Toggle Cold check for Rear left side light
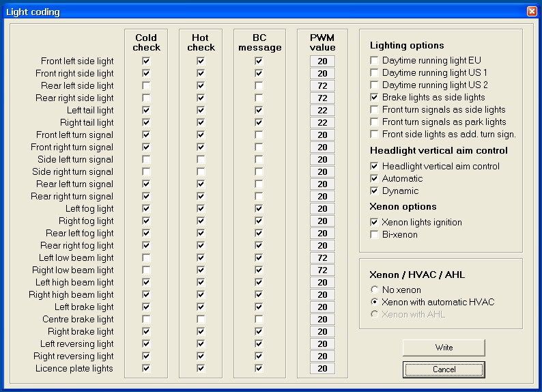The width and height of the screenshot is (542, 392). [x=146, y=86]
